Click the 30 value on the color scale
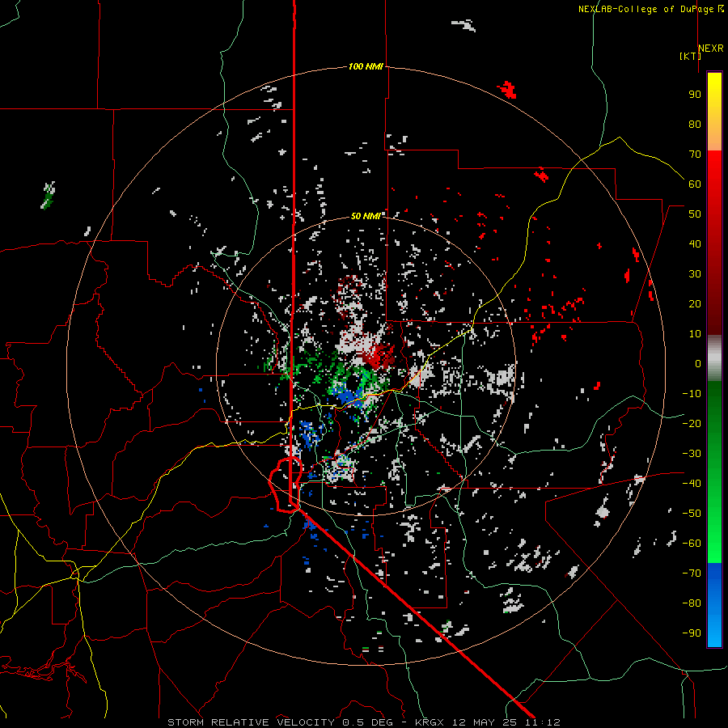728x728 pixels. point(695,274)
